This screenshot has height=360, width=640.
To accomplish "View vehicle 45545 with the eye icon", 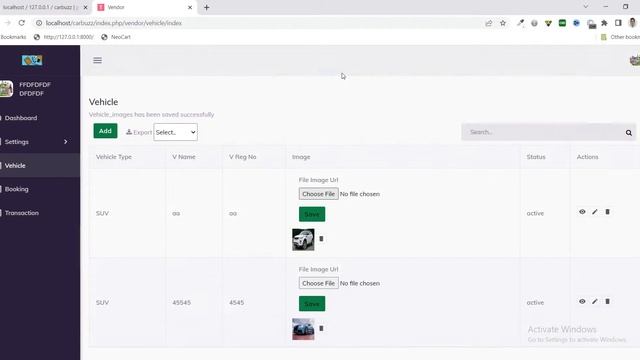I will [x=582, y=301].
